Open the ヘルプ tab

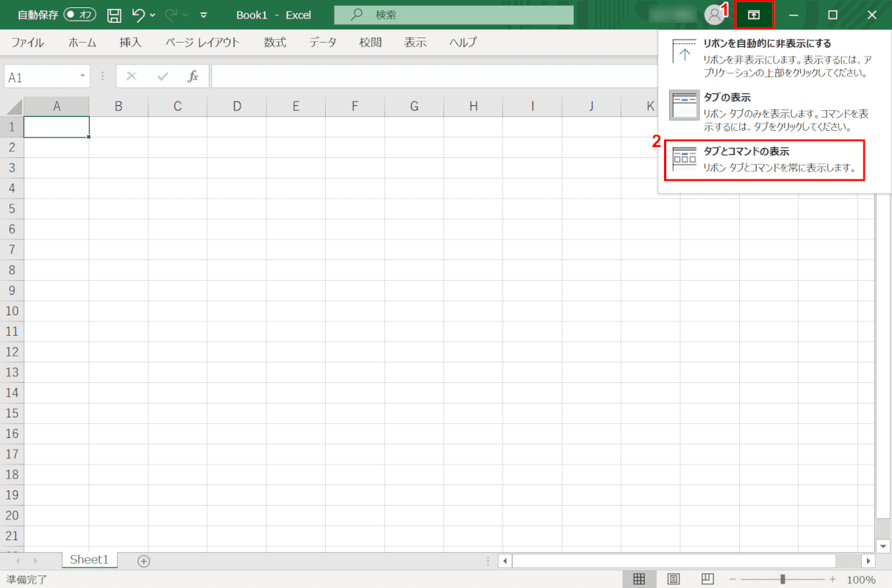[x=463, y=43]
